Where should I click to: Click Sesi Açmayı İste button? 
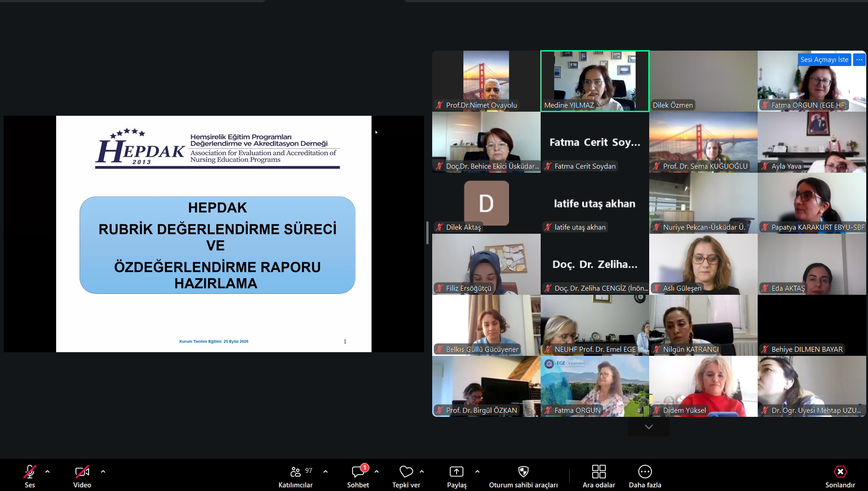pos(824,60)
